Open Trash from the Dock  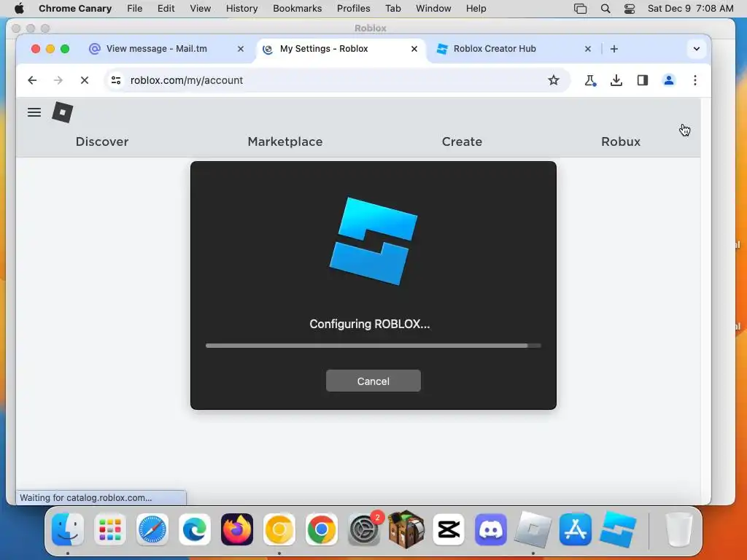click(678, 529)
